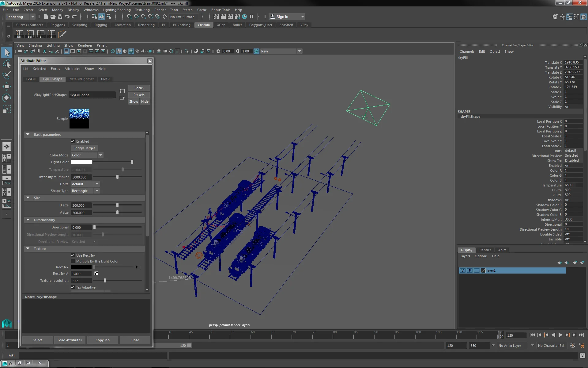Collapse the Size section
The image size is (588, 368).
(x=28, y=198)
